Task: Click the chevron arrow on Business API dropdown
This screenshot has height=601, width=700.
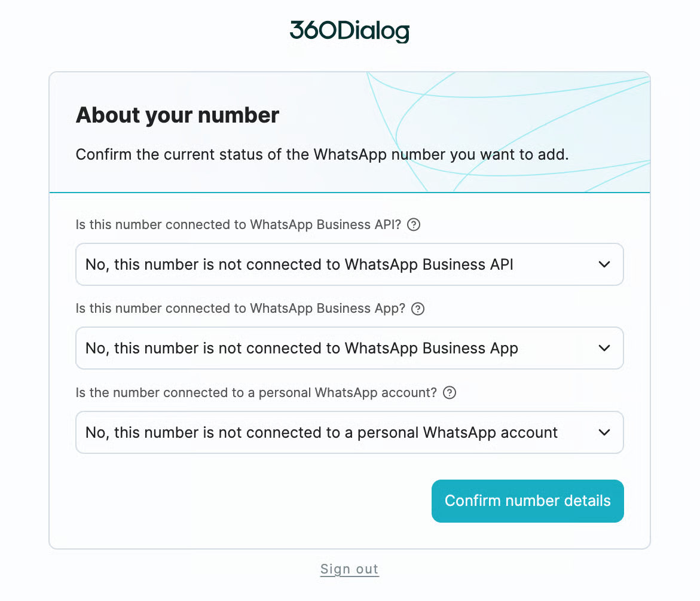Action: [x=604, y=264]
